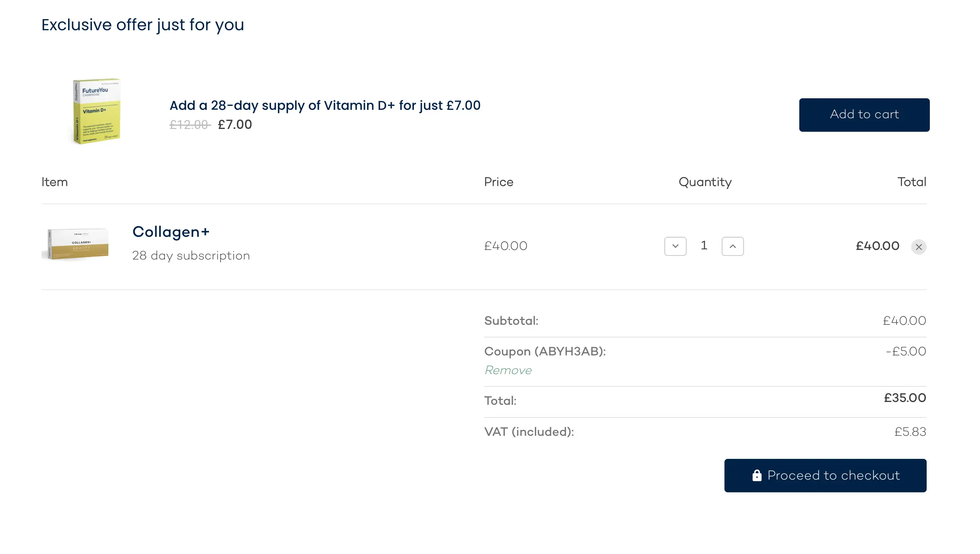Decrease Collagen+ quantity with down chevron

(675, 246)
